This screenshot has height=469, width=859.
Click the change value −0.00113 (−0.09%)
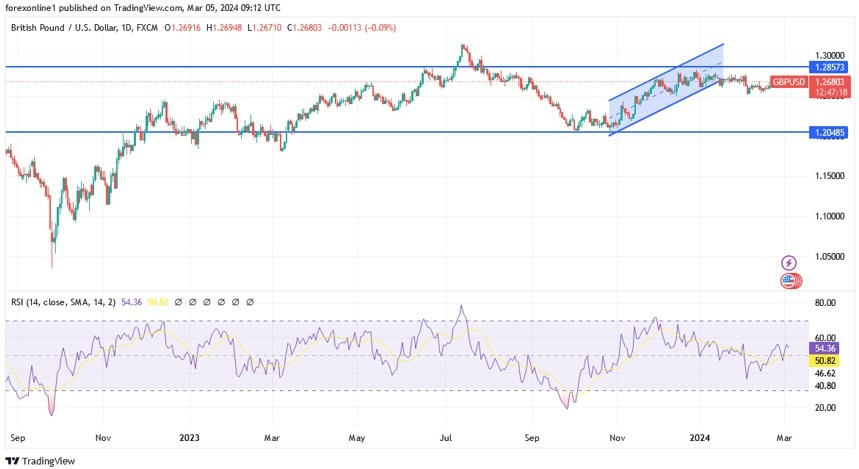[x=362, y=27]
